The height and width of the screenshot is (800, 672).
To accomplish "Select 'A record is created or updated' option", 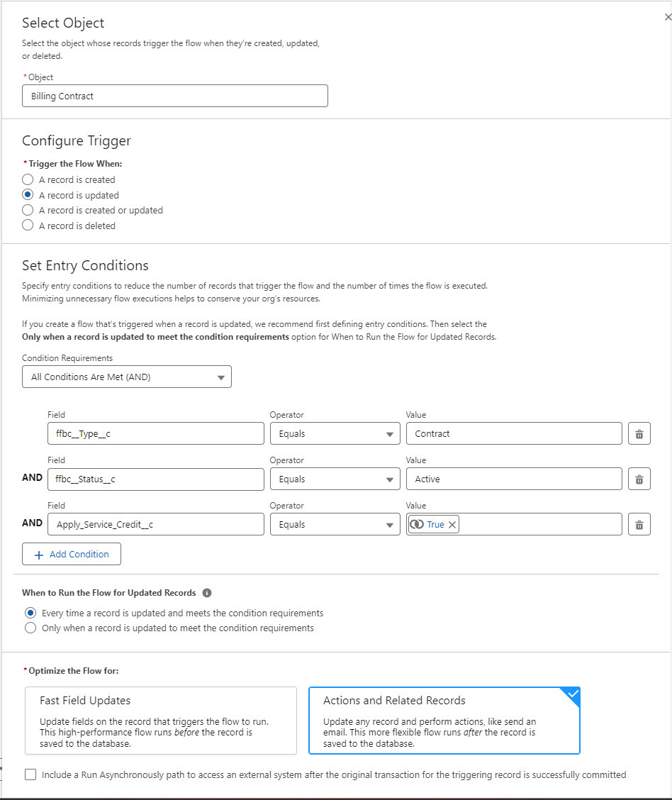I will [x=28, y=210].
